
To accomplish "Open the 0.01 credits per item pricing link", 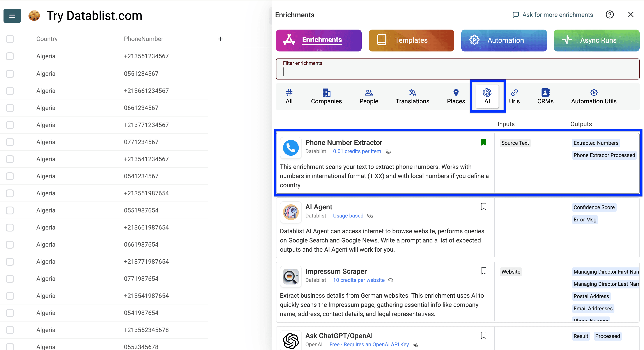I will click(357, 151).
